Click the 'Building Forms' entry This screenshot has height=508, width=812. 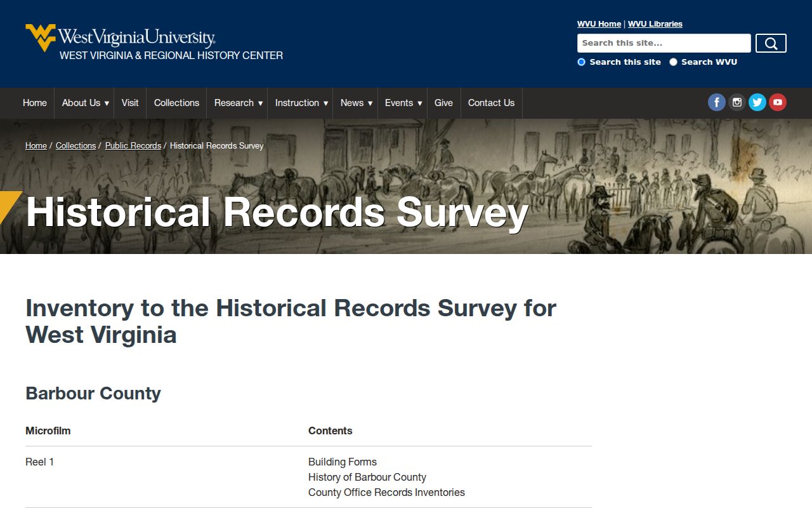point(343,462)
